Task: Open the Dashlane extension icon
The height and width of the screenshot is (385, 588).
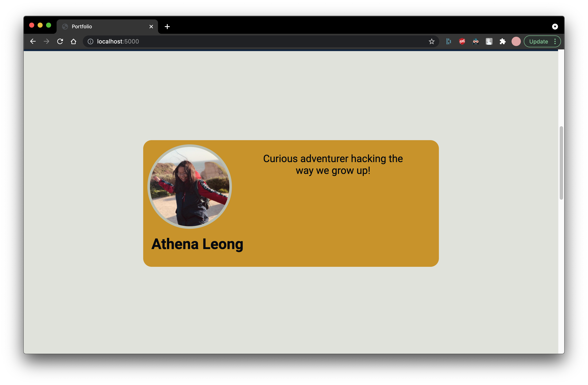Action: [449, 42]
